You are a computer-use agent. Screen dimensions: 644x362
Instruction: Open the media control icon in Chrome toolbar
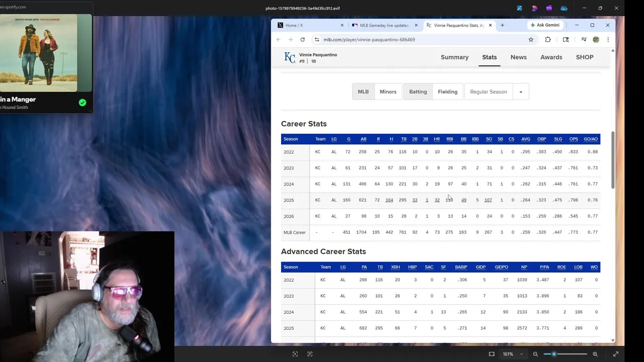point(584,40)
